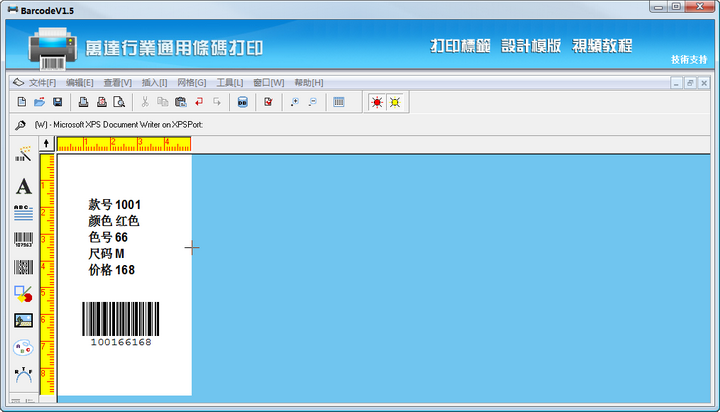
Task: Select the paragraph text tool
Action: tap(23, 213)
